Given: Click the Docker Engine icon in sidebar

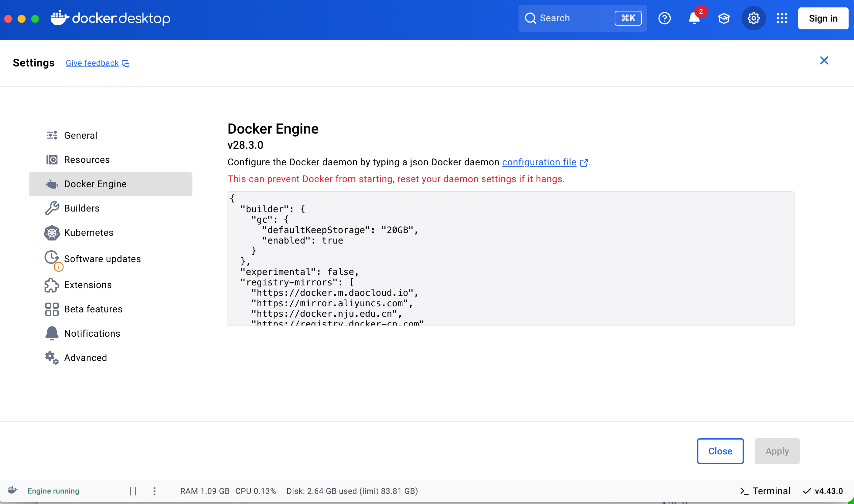Looking at the screenshot, I should click(x=52, y=184).
